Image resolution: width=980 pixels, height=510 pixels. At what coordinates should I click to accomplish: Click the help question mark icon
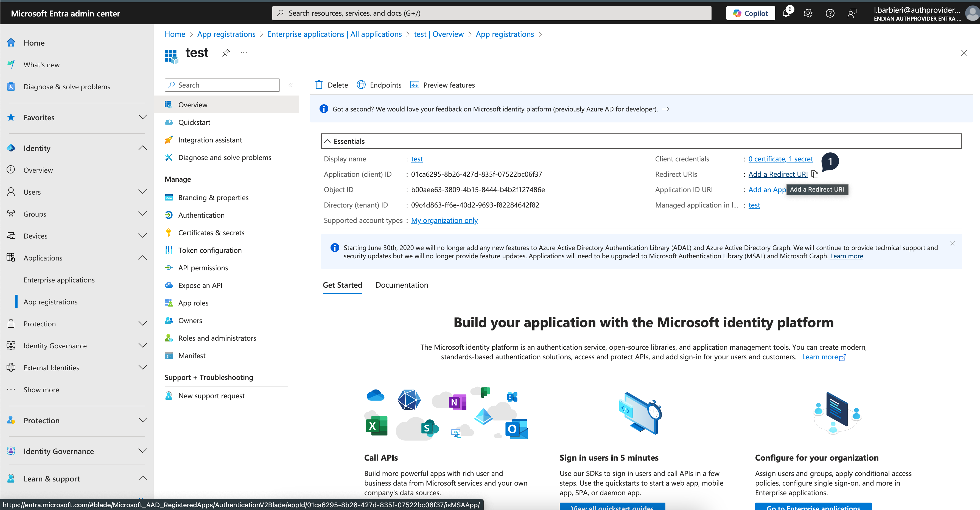pos(830,13)
